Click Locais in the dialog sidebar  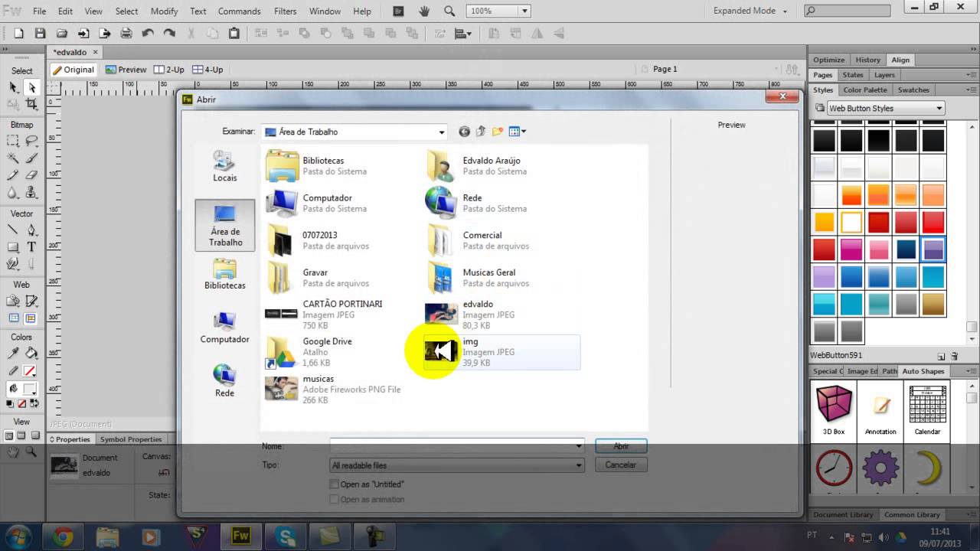click(x=224, y=166)
